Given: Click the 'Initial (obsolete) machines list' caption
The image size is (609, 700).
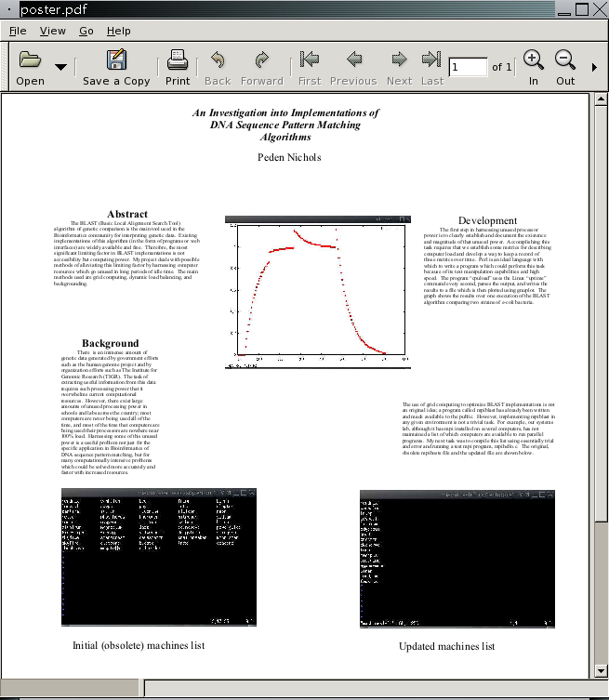Looking at the screenshot, I should click(139, 645).
